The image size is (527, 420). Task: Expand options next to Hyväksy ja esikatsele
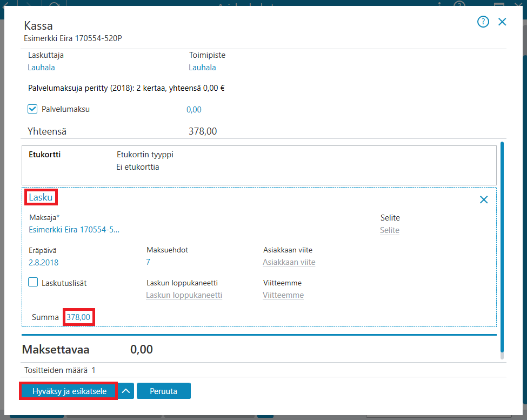point(126,391)
